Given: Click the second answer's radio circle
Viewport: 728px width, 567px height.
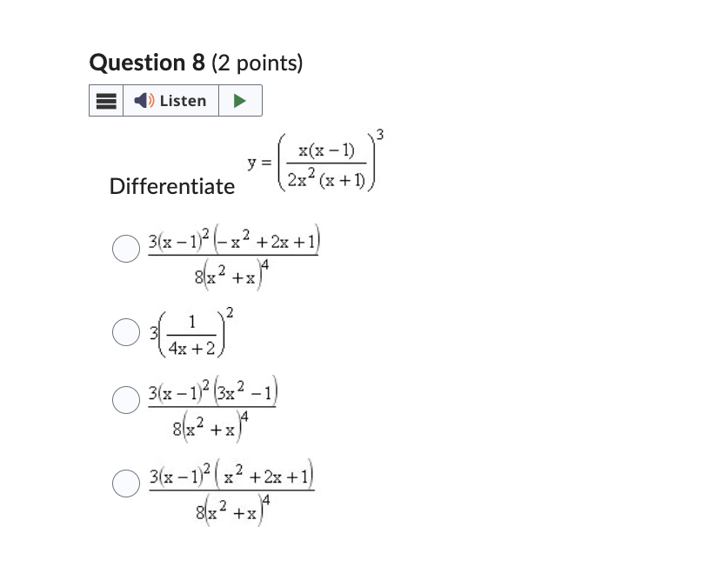Looking at the screenshot, I should (x=125, y=331).
